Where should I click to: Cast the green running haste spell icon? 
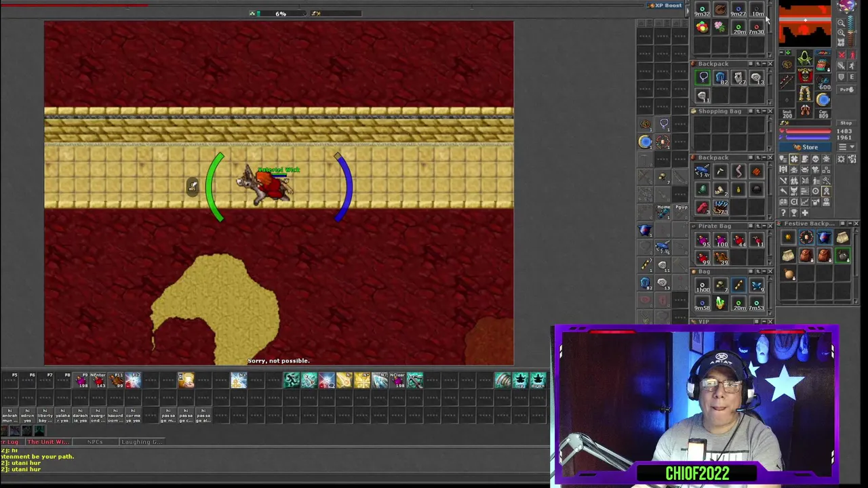[292, 380]
